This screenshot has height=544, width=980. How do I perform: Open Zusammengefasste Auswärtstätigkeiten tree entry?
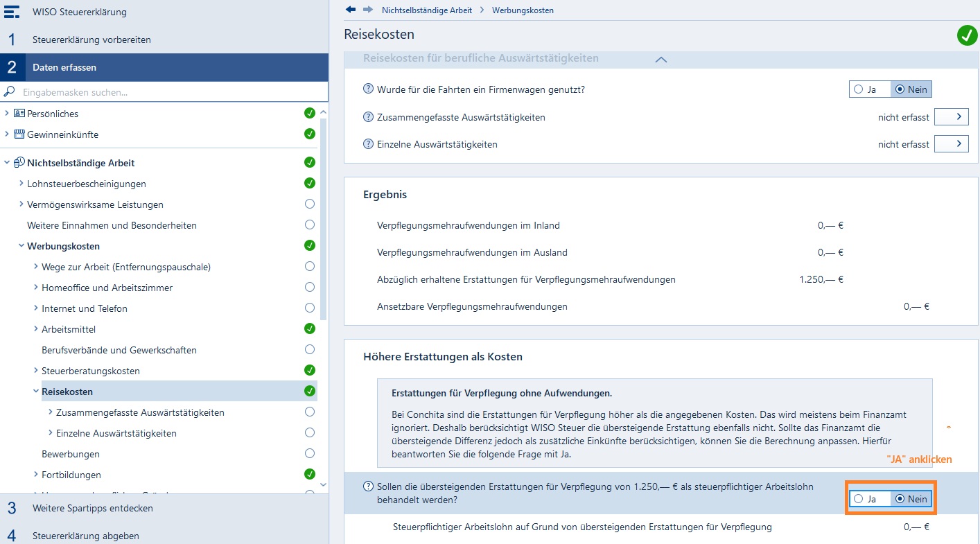tap(140, 412)
